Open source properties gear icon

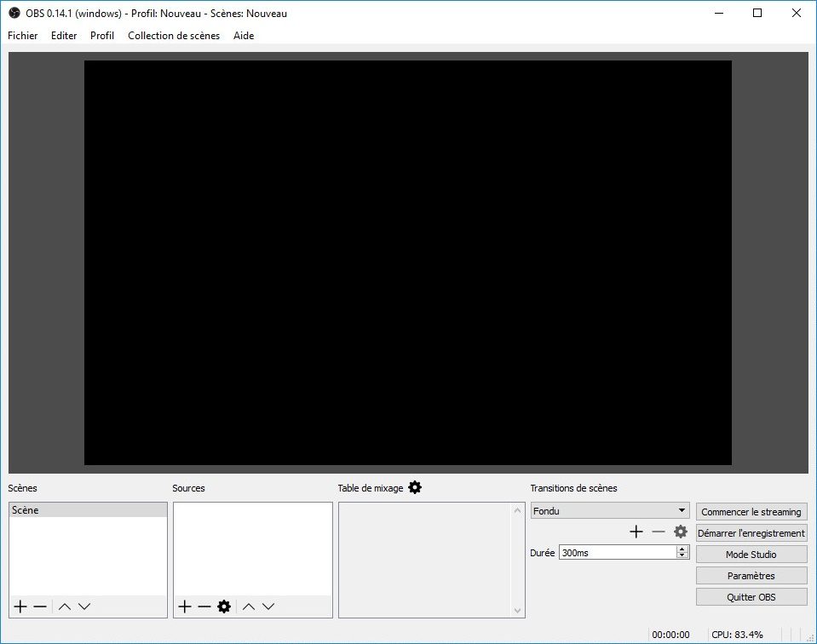224,607
